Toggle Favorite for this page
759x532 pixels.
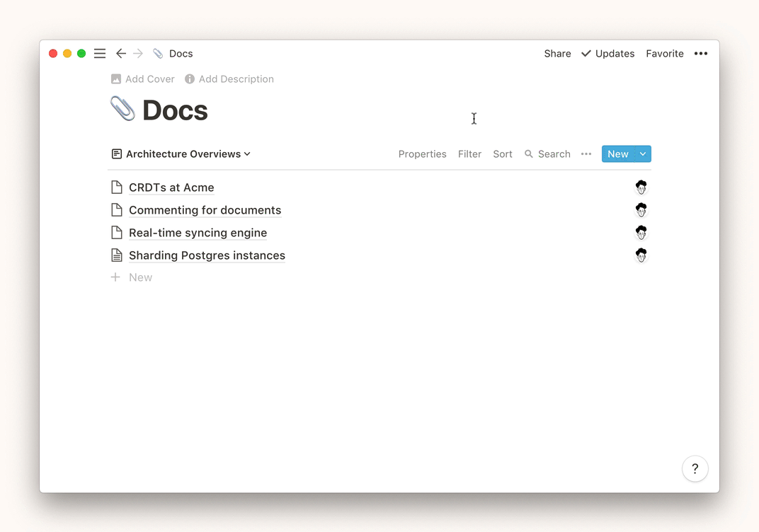(x=664, y=54)
